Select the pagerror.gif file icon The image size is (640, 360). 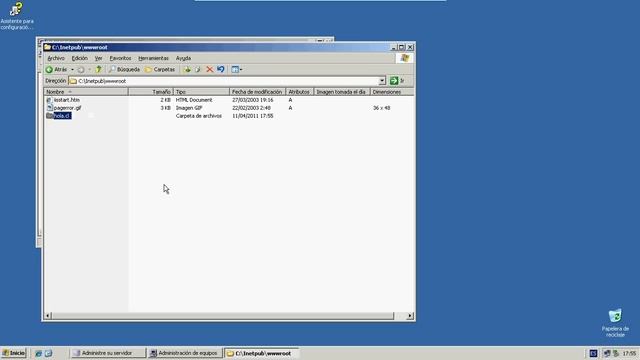(x=49, y=108)
